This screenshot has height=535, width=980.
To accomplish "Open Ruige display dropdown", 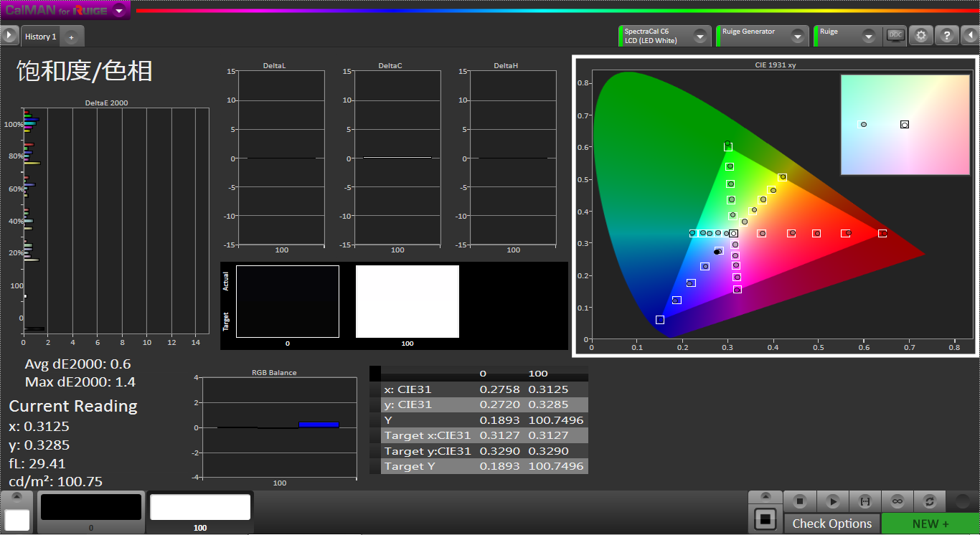I will 869,36.
